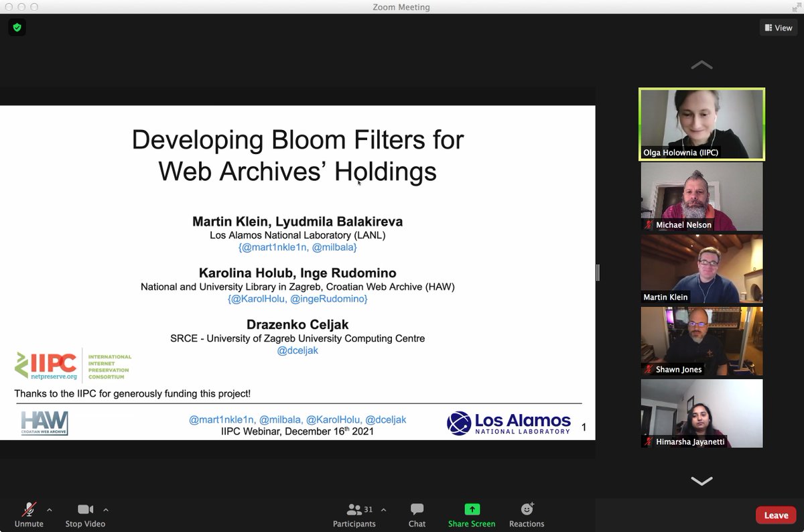Show next participants with the down chevron
Image resolution: width=804 pixels, height=532 pixels.
point(701,480)
